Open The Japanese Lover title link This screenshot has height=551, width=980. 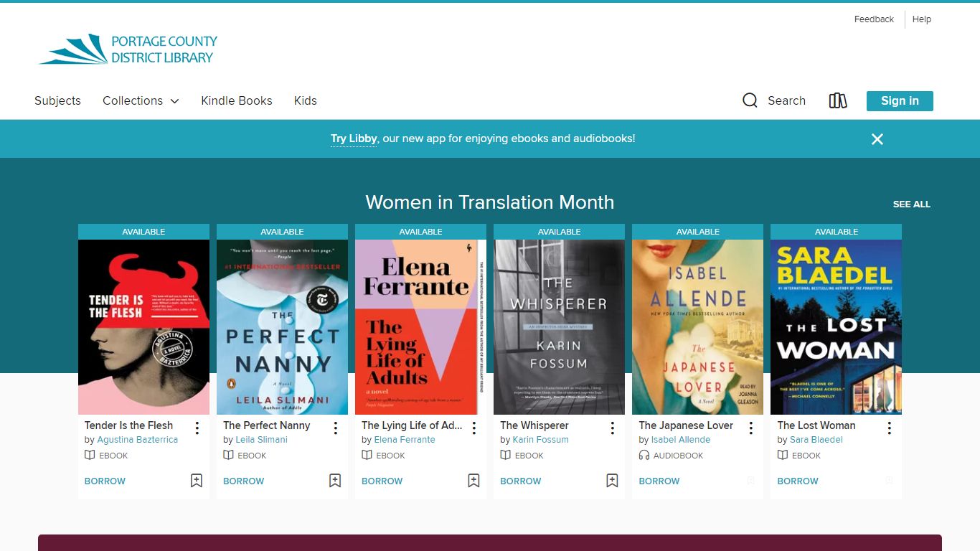[686, 425]
